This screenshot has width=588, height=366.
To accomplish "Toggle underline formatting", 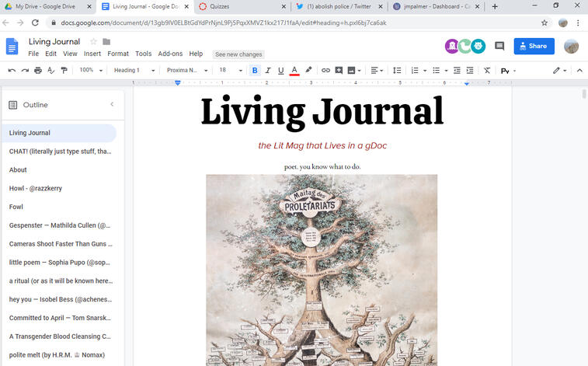I will (x=281, y=70).
